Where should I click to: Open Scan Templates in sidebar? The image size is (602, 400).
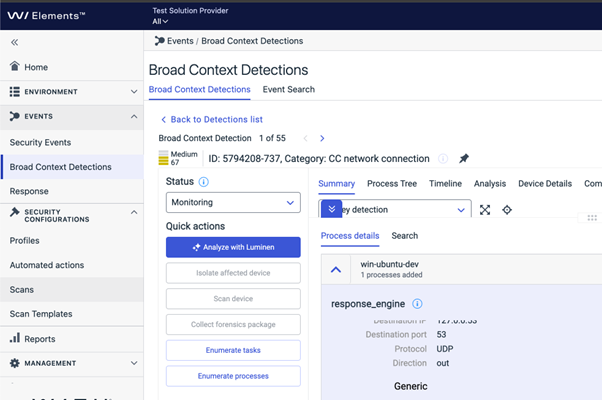click(41, 314)
